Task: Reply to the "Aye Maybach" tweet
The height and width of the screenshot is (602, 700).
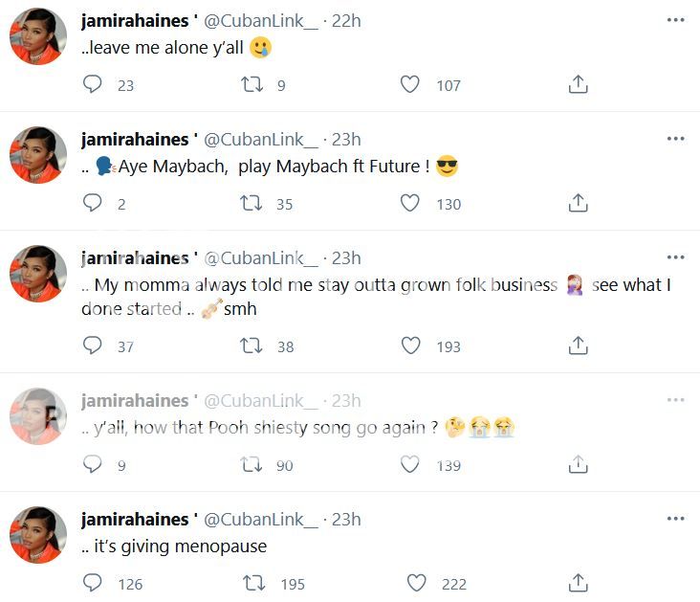Action: 93,203
